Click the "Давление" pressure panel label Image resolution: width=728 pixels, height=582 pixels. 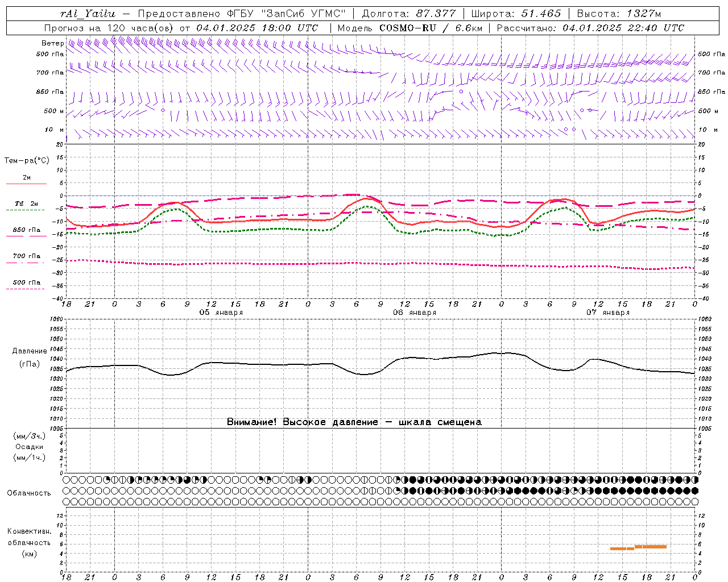pyautogui.click(x=29, y=351)
